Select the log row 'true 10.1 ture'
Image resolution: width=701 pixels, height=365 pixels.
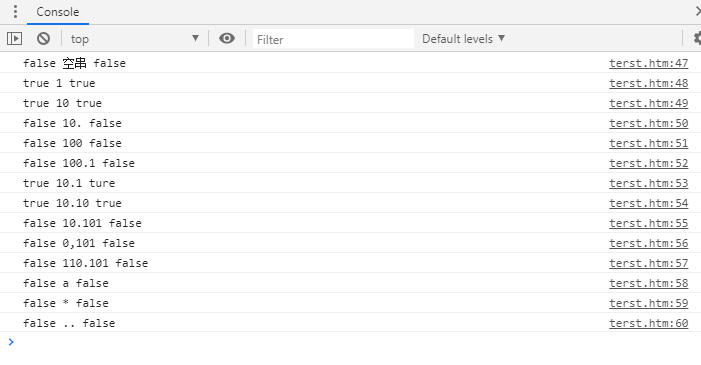pyautogui.click(x=350, y=183)
